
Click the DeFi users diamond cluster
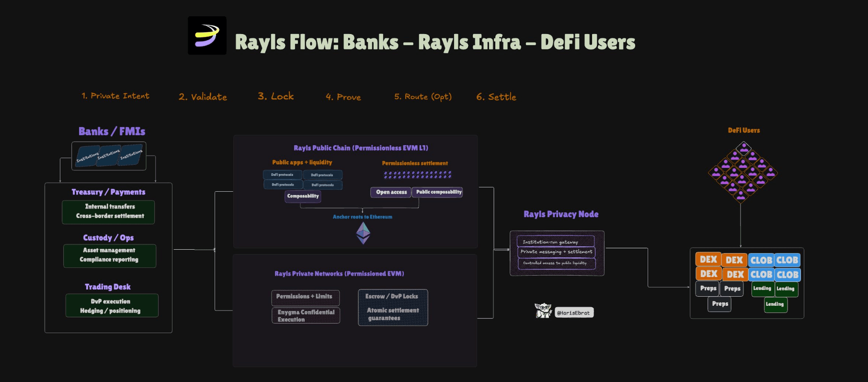tap(742, 172)
